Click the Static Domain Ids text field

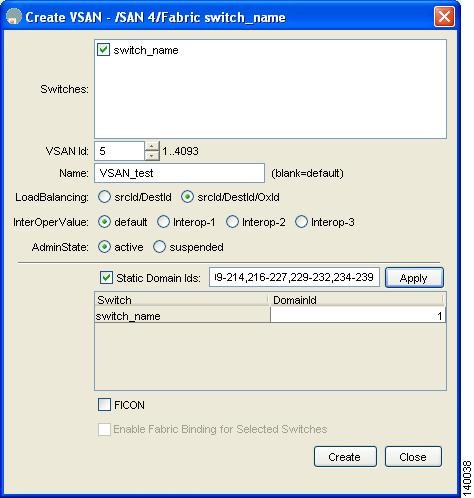click(294, 277)
